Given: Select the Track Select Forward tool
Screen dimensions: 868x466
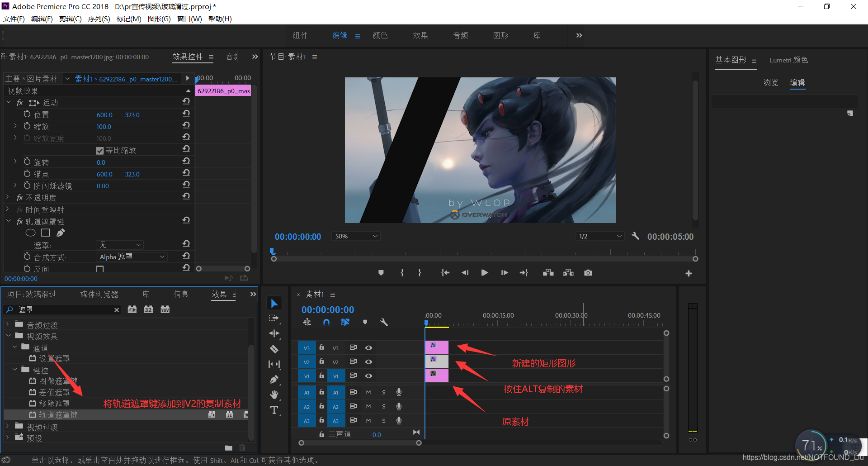Looking at the screenshot, I should click(x=274, y=318).
